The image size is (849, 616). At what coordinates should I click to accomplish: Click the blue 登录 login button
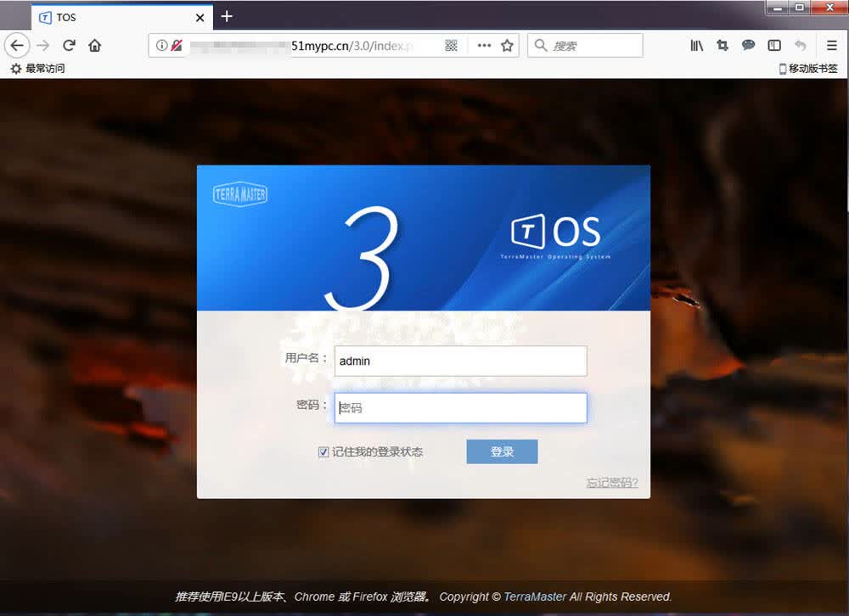tap(502, 451)
